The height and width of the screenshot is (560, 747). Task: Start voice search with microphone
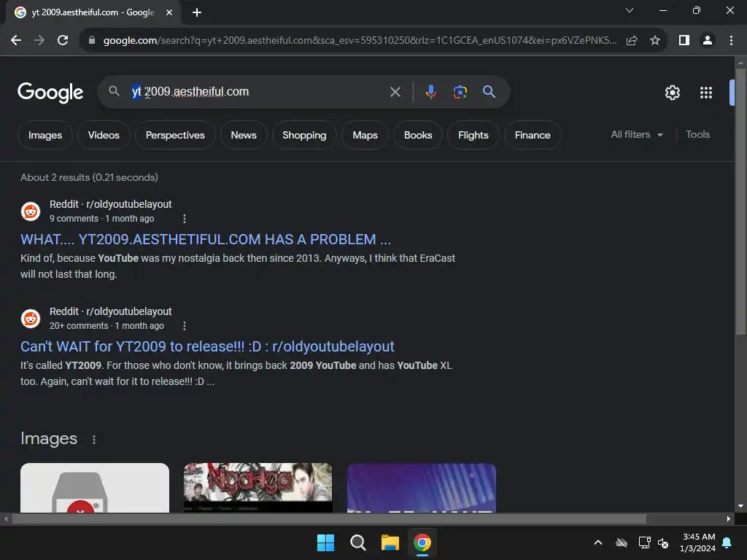[430, 92]
